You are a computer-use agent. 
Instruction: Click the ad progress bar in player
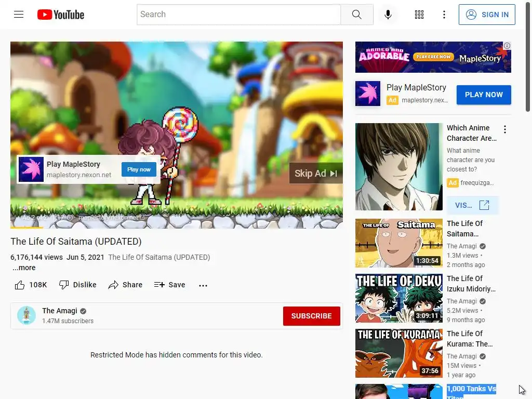click(177, 228)
